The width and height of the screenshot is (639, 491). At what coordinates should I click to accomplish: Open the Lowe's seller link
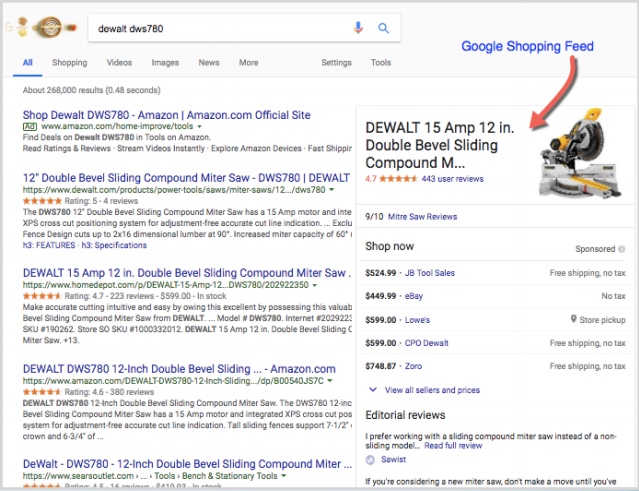pos(417,320)
